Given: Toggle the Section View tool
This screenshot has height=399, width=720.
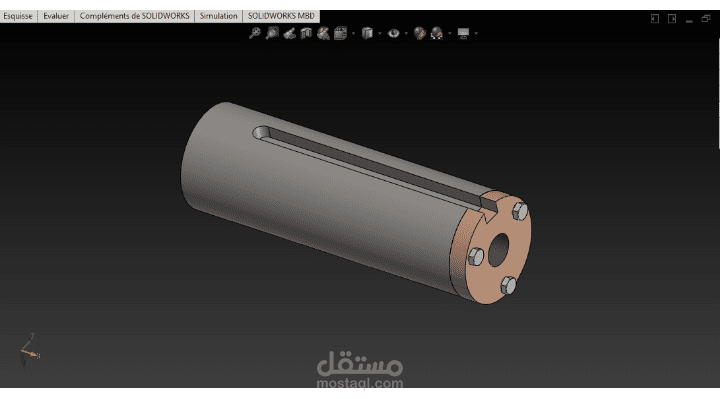Looking at the screenshot, I should pyautogui.click(x=306, y=33).
